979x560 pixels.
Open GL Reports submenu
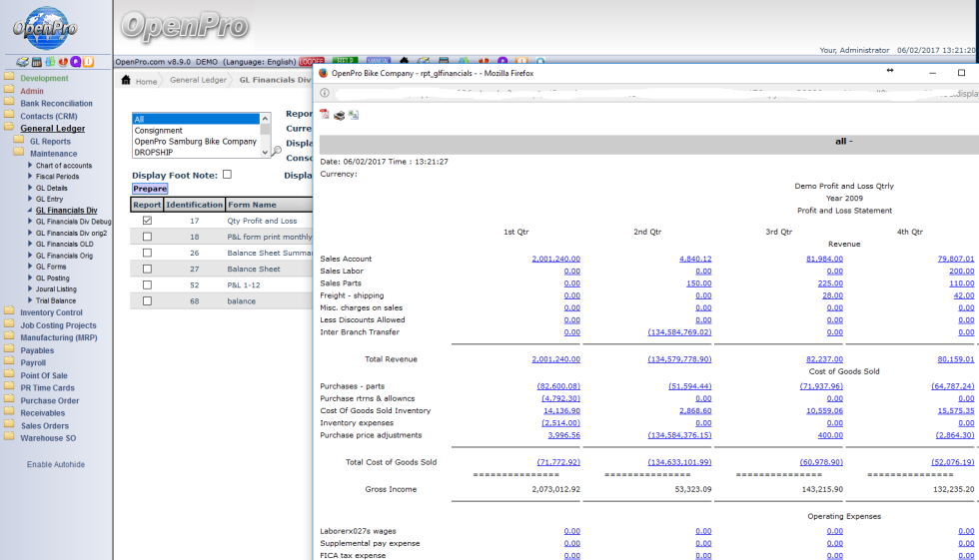click(51, 142)
